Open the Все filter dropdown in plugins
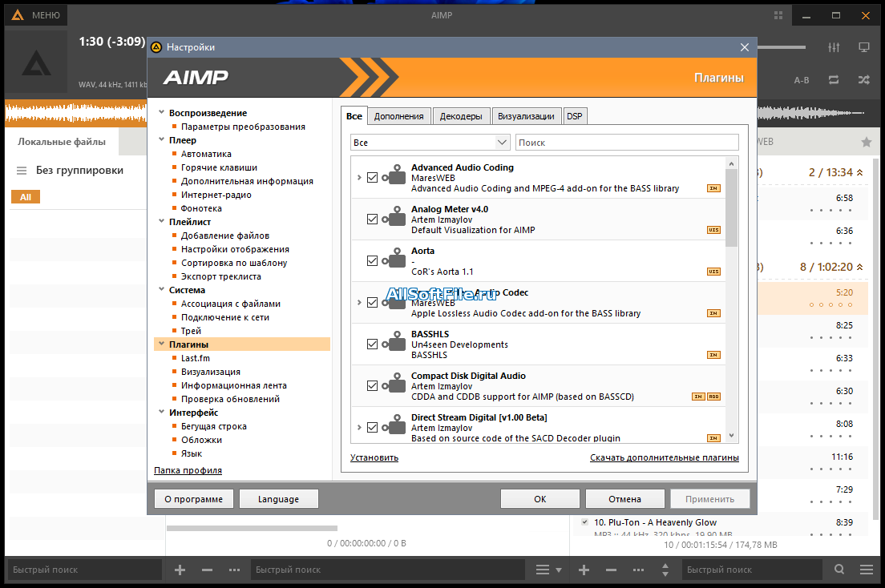The width and height of the screenshot is (885, 588). [430, 143]
